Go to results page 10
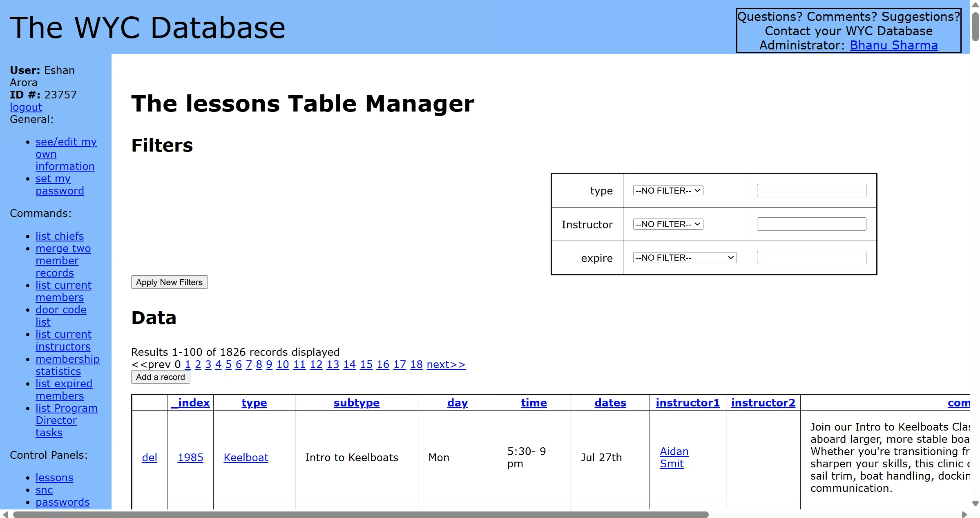 [282, 364]
